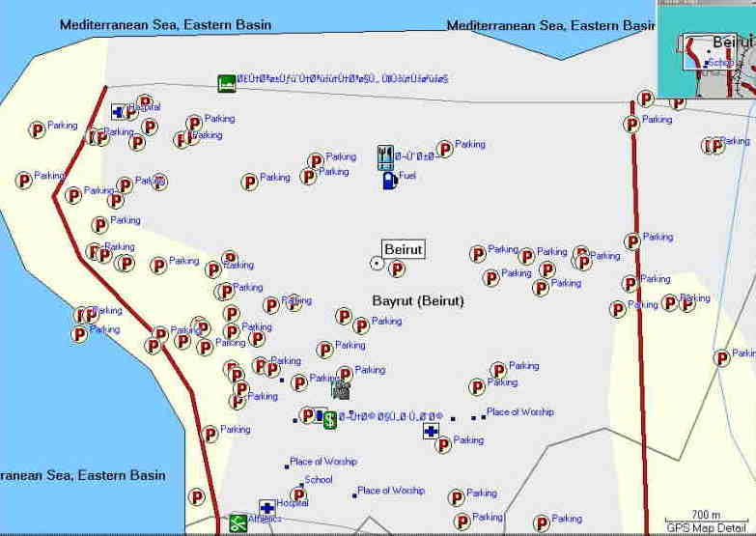Select the Parking icon beside the School label
The height and width of the screenshot is (536, 756).
tap(298, 494)
